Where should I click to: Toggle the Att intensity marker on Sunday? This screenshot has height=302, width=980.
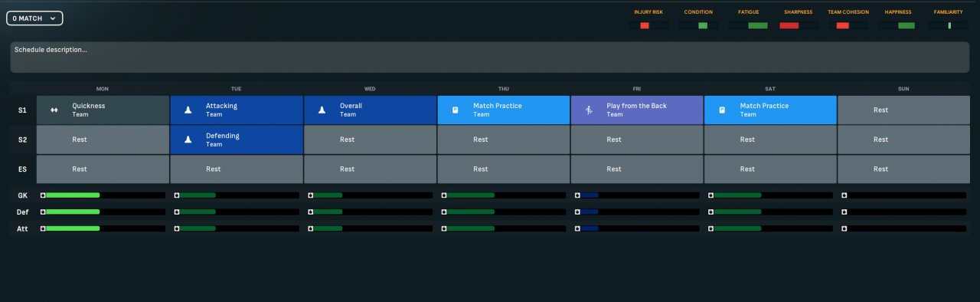pos(844,228)
